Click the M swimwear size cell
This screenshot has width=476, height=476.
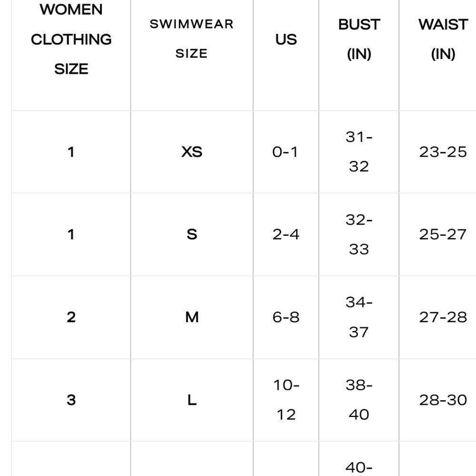(x=191, y=317)
